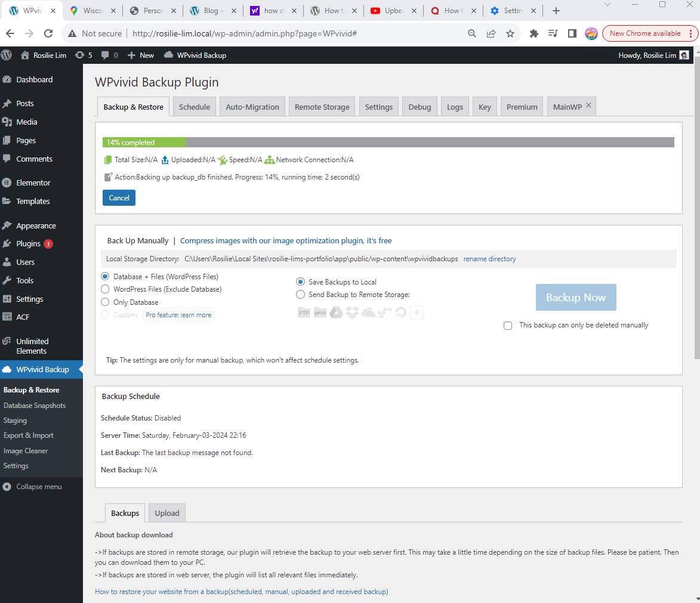
Task: Open Database Snapshots submenu item
Action: pos(35,405)
